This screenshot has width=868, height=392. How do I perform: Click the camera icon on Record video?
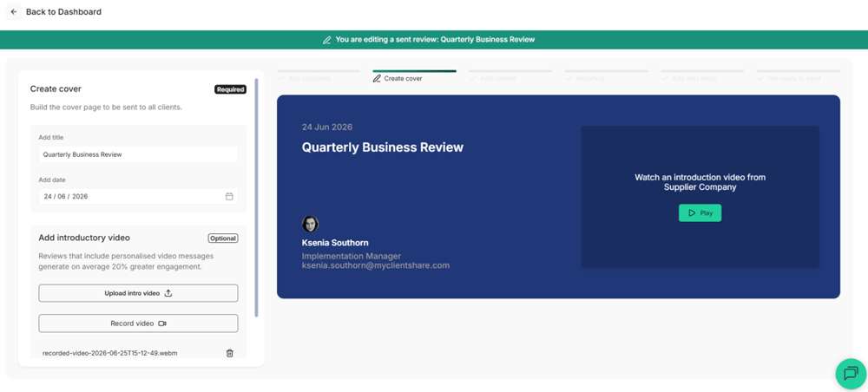[162, 323]
